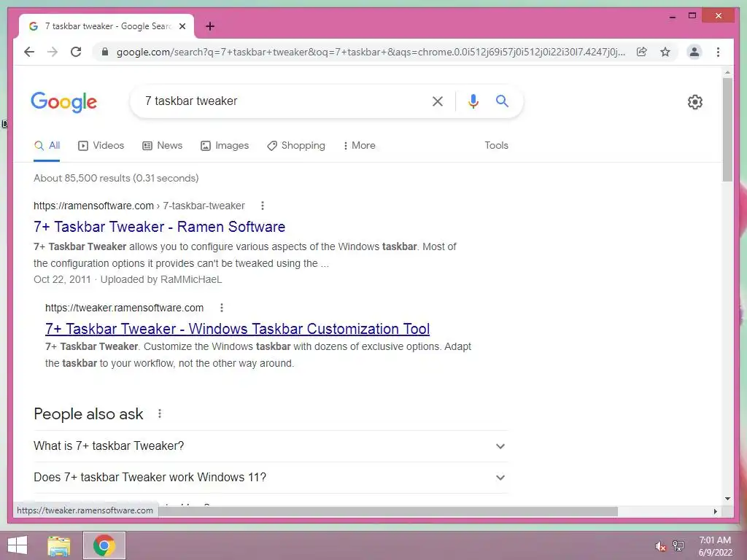Image resolution: width=747 pixels, height=560 pixels.
Task: Switch to the Images results tab
Action: tap(225, 146)
